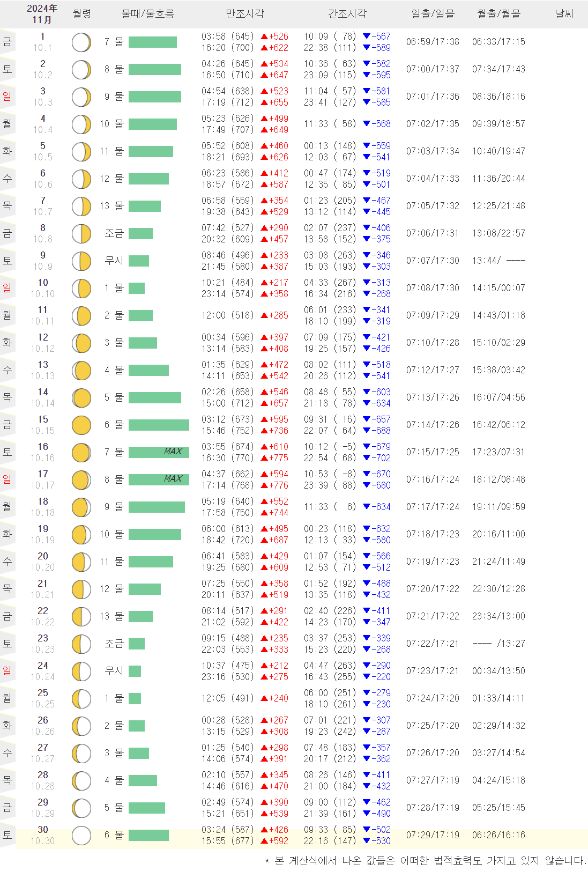Screen dimensions: 588x871
Task: Click the crescent moon icon for November 27
Action: pos(81,753)
